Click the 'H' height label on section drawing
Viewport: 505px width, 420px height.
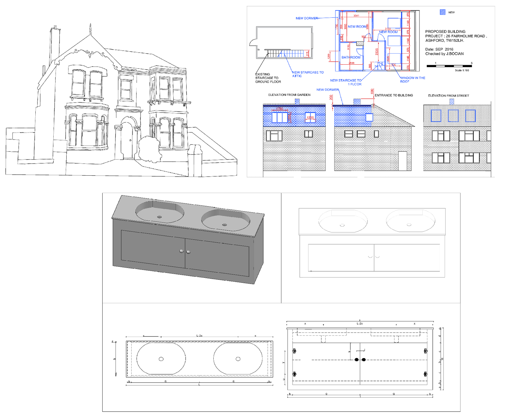click(x=443, y=359)
